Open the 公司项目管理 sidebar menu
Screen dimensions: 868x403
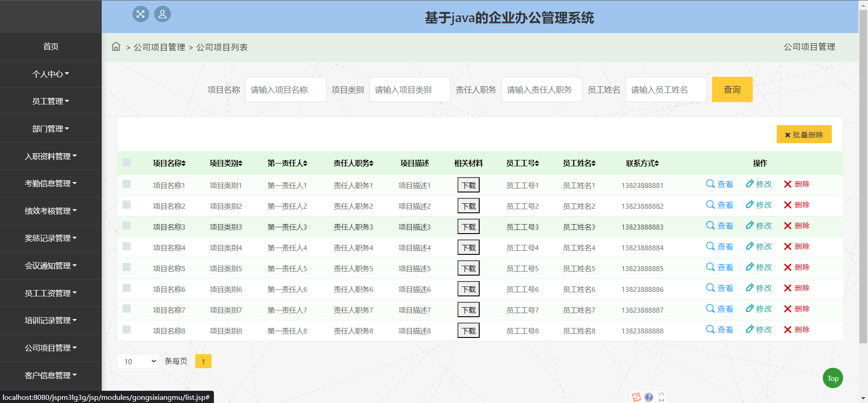[x=51, y=348]
